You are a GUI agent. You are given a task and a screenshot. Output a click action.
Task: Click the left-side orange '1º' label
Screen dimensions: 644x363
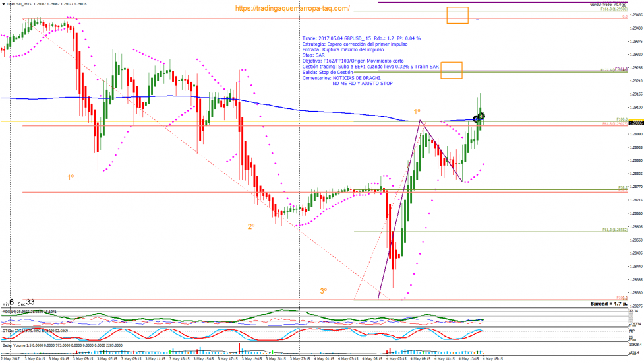point(71,177)
